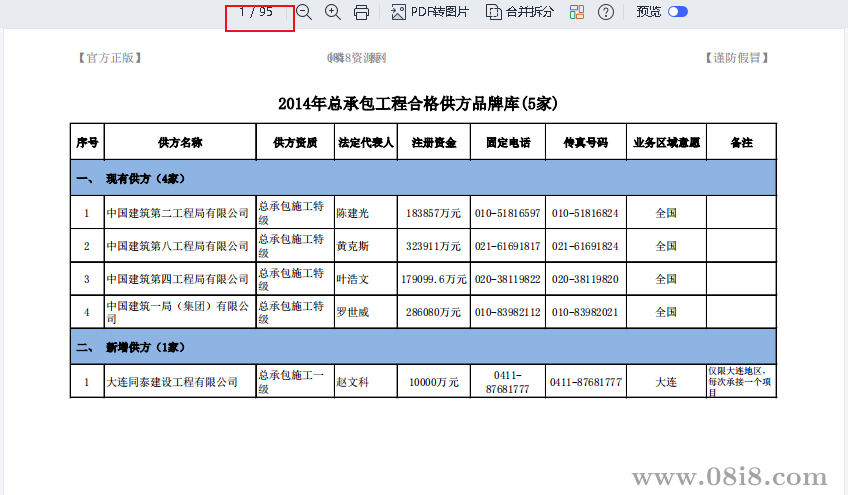
Task: Click the header text 【官方正版】
Action: pyautogui.click(x=110, y=58)
